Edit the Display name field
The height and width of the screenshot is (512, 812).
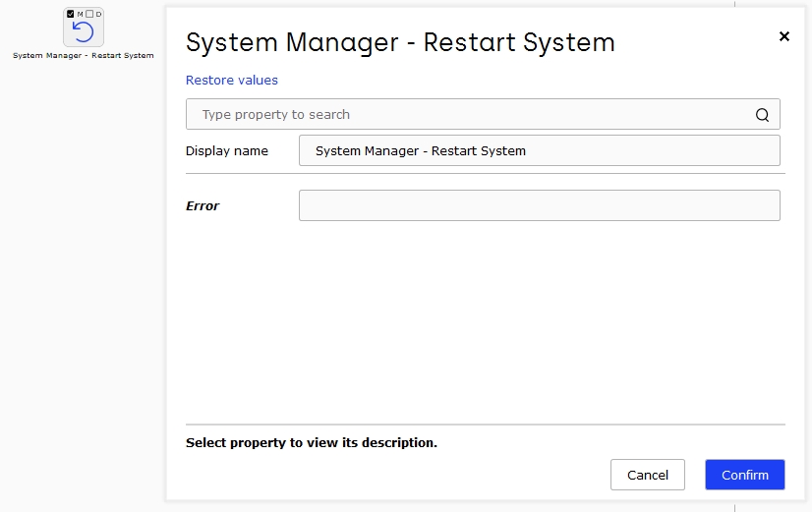pyautogui.click(x=539, y=150)
